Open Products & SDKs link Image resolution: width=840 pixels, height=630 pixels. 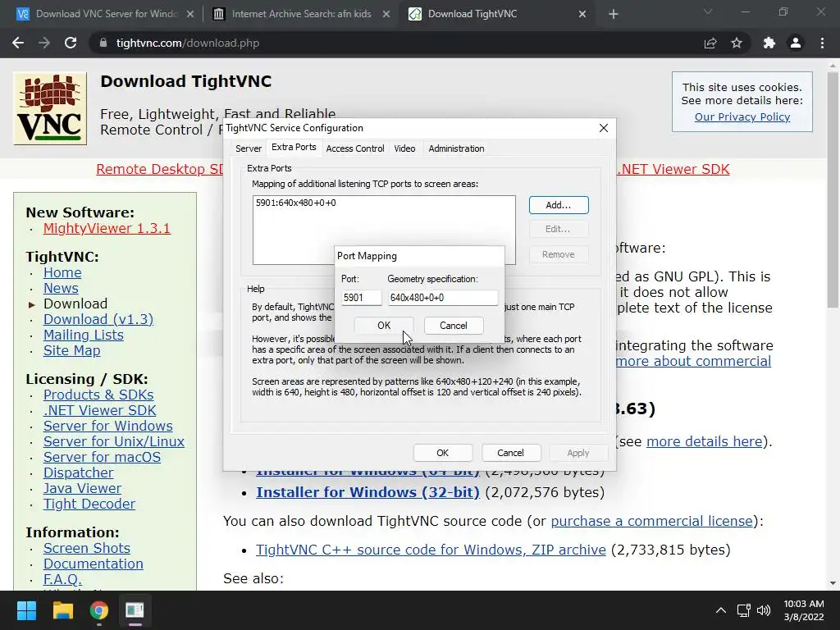[98, 395]
